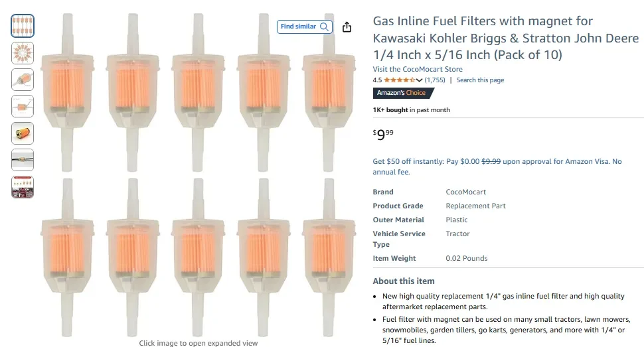Viewport: 644px width, 347px height.
Task: Select the first thumbnail showing ten filters
Action: pos(23,26)
